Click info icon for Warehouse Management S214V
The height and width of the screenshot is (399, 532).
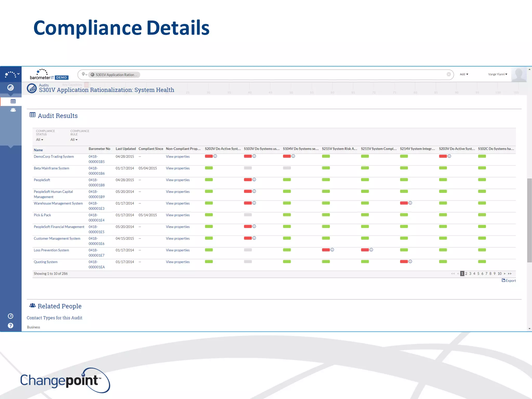[410, 203]
